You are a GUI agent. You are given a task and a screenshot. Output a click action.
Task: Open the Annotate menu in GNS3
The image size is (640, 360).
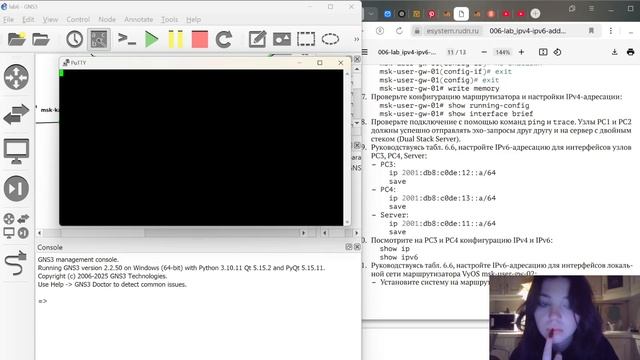(139, 20)
